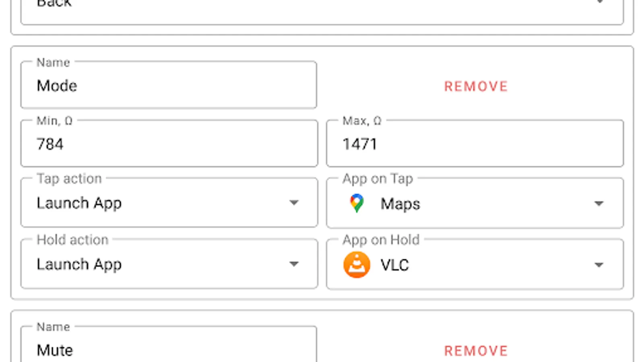Click the App on Hold label
The image size is (644, 362).
pyautogui.click(x=381, y=240)
